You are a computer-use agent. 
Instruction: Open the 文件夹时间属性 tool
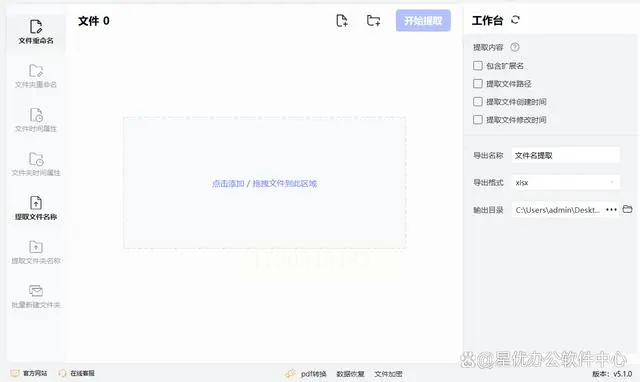point(36,164)
